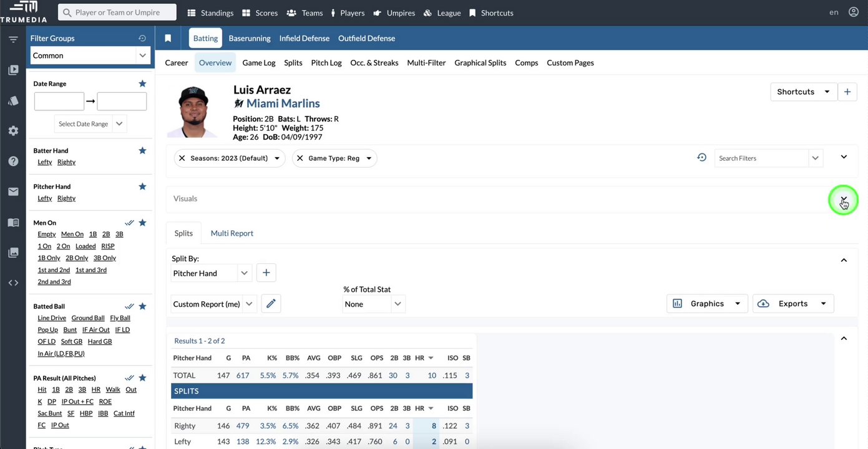Remove the Seasons: 2023 filter chip
The image size is (868, 449).
(x=182, y=158)
